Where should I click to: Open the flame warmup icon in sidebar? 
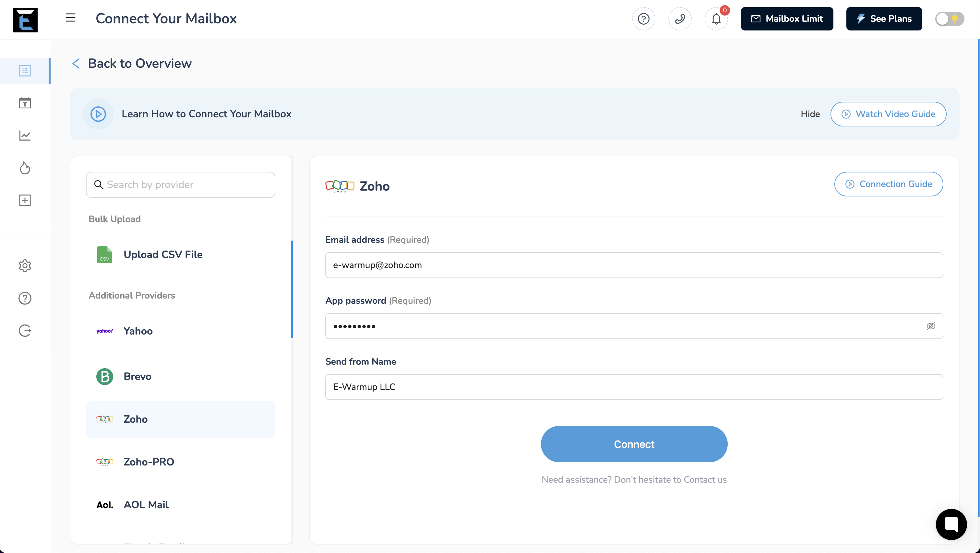pos(25,168)
